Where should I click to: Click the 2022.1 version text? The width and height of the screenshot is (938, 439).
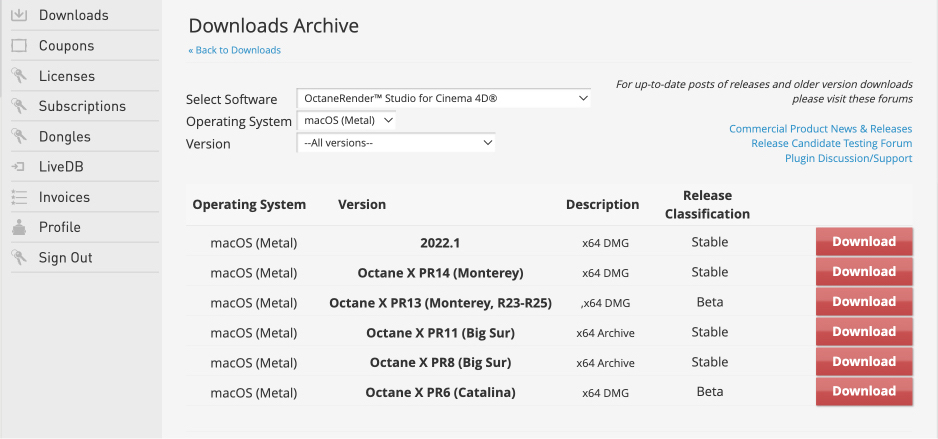440,243
